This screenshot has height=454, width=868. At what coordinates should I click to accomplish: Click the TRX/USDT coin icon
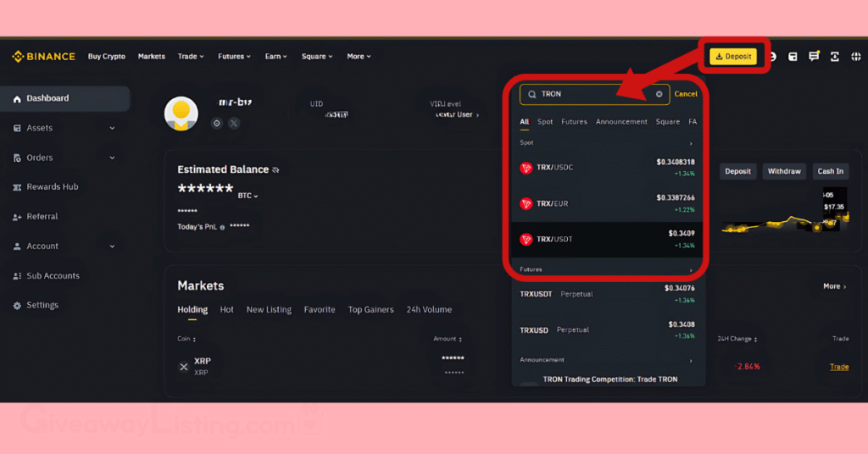click(526, 239)
